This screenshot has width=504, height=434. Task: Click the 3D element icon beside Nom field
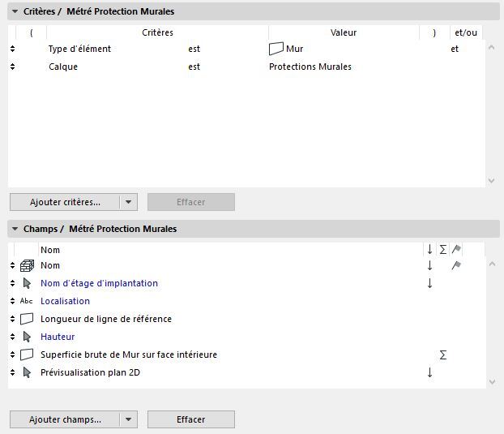27,265
